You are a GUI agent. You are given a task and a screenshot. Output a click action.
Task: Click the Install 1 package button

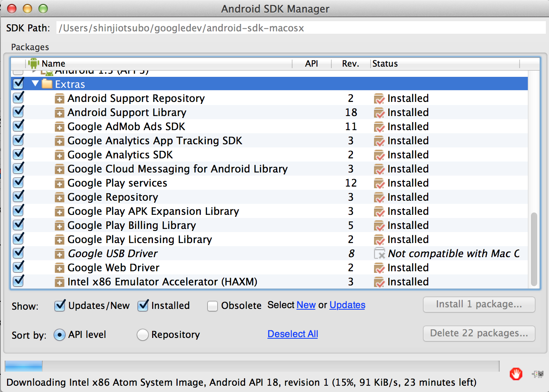pyautogui.click(x=479, y=304)
